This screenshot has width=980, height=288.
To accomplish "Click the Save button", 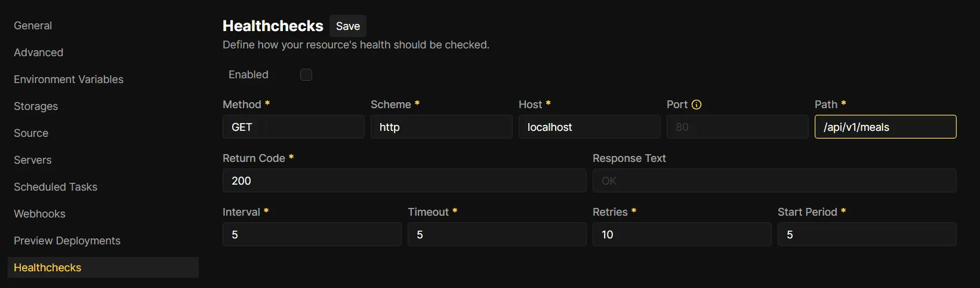I will pyautogui.click(x=348, y=26).
